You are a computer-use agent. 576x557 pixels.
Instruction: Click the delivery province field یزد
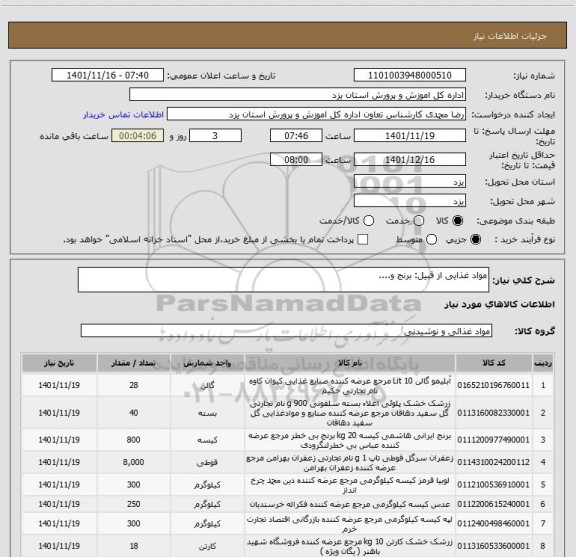(410, 182)
